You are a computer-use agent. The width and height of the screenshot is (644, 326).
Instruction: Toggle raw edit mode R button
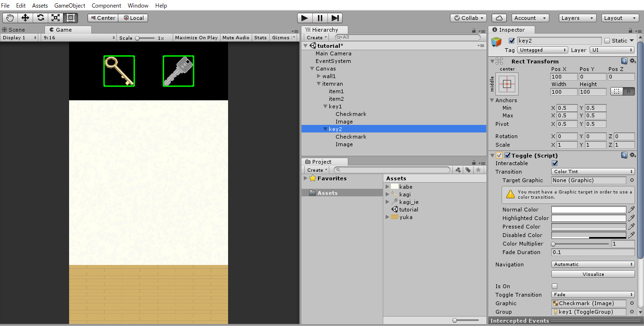click(628, 91)
